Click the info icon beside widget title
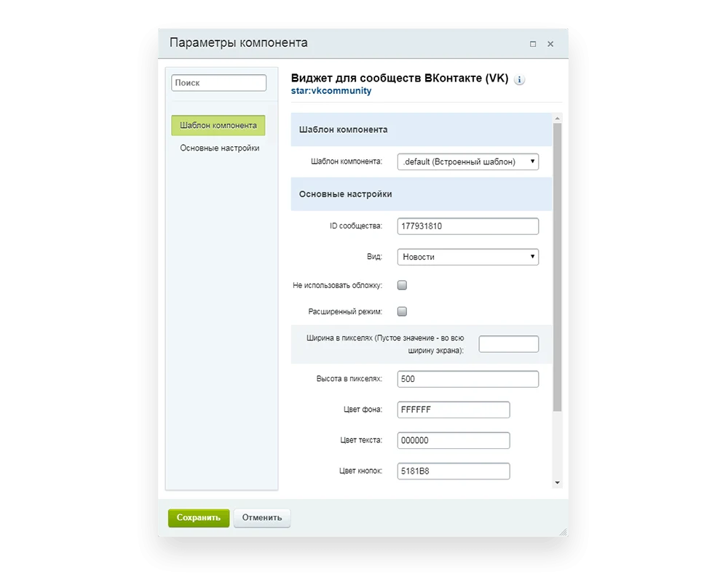Viewport: 728px width, 582px height. 519,80
